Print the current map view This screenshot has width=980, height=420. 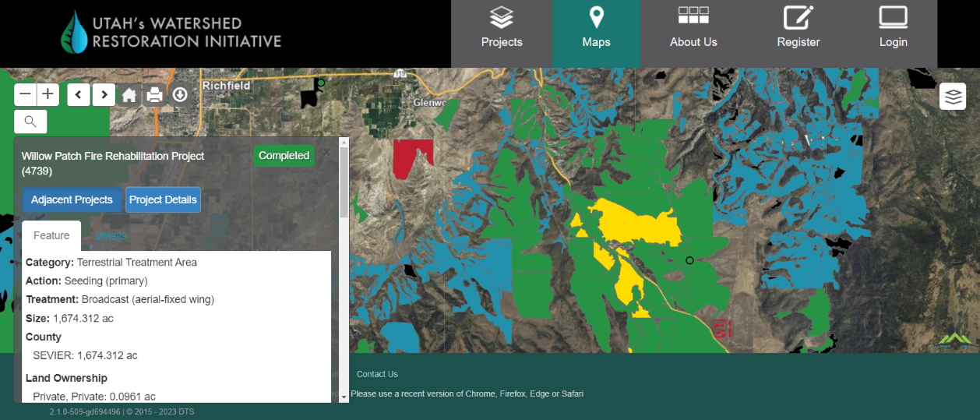click(x=154, y=95)
